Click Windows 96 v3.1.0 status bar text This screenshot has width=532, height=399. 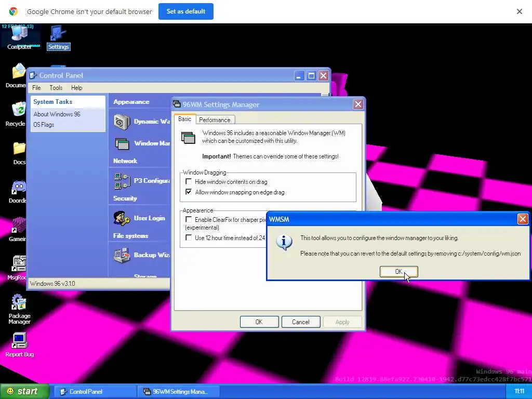coord(52,284)
